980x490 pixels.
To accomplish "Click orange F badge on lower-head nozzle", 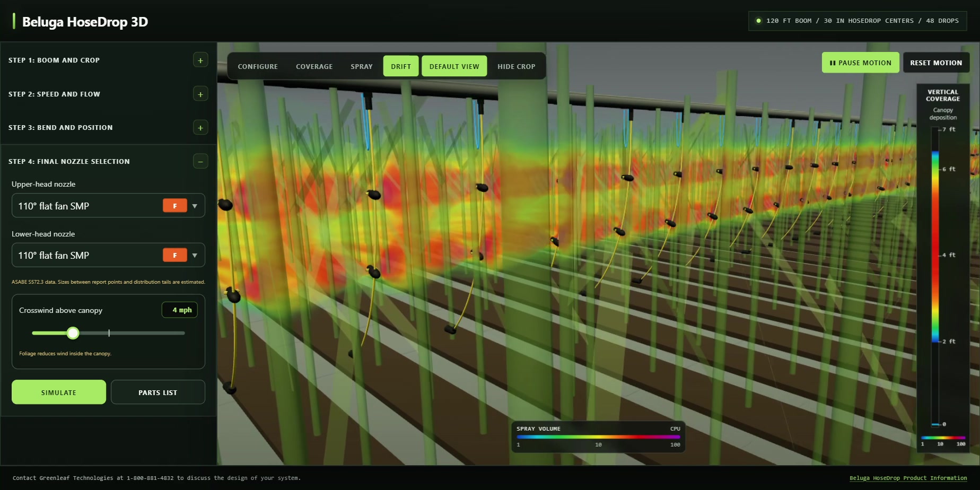I will (175, 255).
